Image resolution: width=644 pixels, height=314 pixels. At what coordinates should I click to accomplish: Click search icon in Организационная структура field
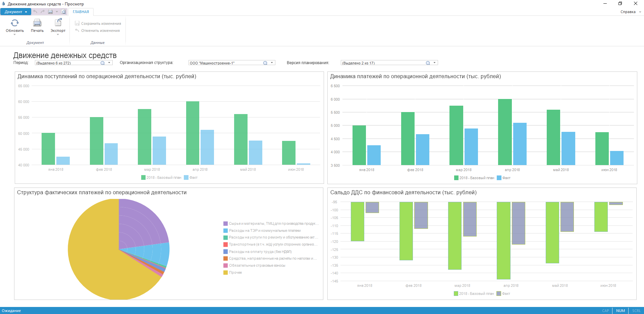(265, 63)
